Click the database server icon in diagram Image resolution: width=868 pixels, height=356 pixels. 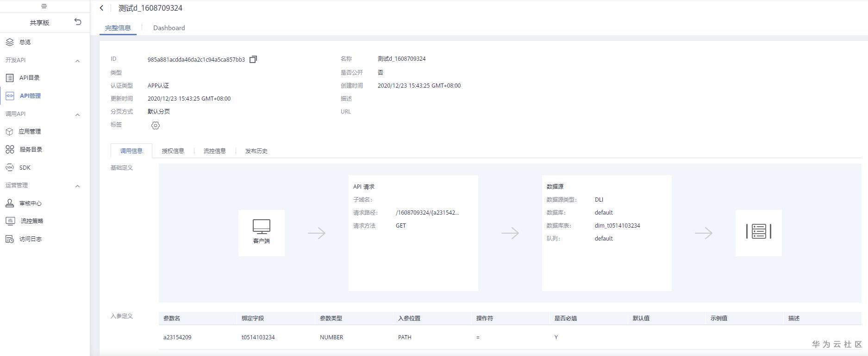[759, 231]
